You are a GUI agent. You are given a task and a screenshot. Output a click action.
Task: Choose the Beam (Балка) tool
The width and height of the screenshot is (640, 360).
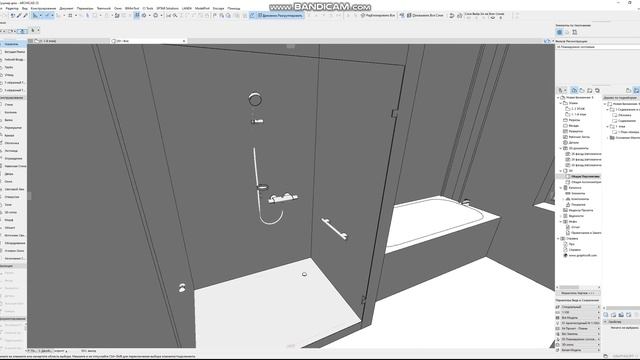point(13,120)
